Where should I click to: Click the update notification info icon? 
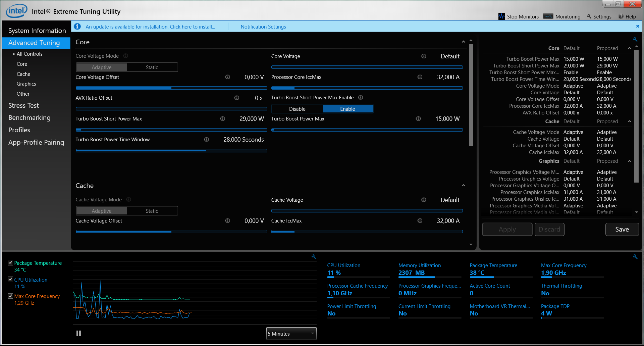[77, 26]
